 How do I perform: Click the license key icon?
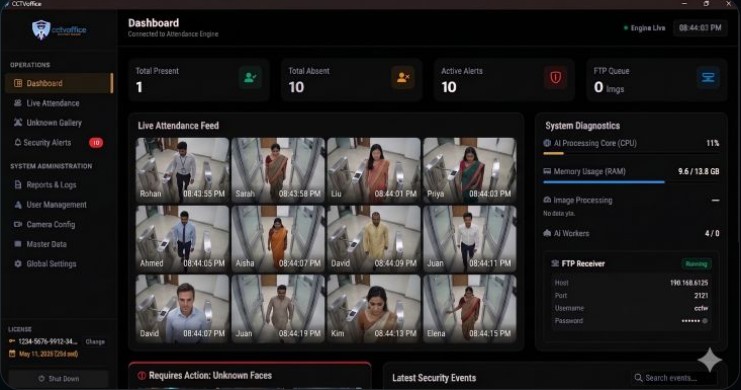12,341
